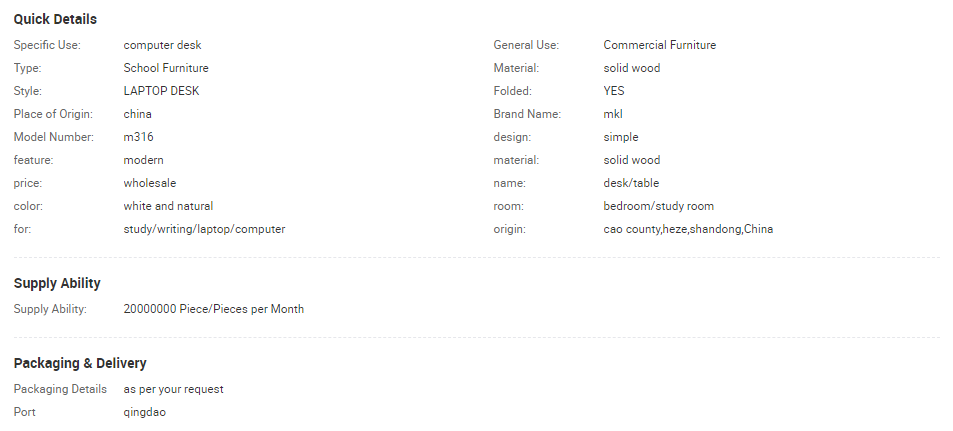Select the 'cao county,heze,shandong,China' origin text
The image size is (953, 431).
[x=688, y=229]
